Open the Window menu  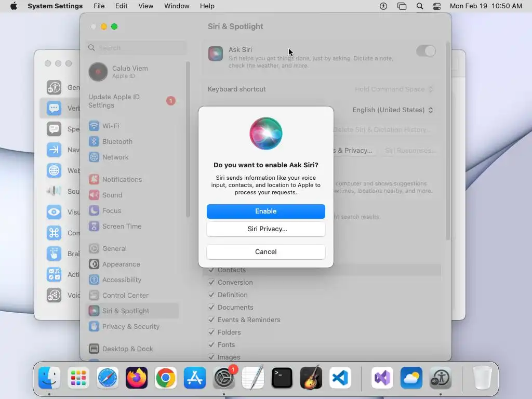[177, 6]
